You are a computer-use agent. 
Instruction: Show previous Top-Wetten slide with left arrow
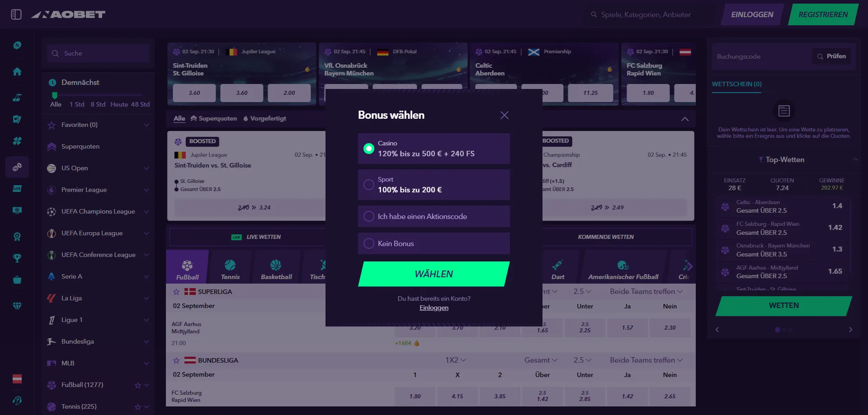(x=717, y=330)
